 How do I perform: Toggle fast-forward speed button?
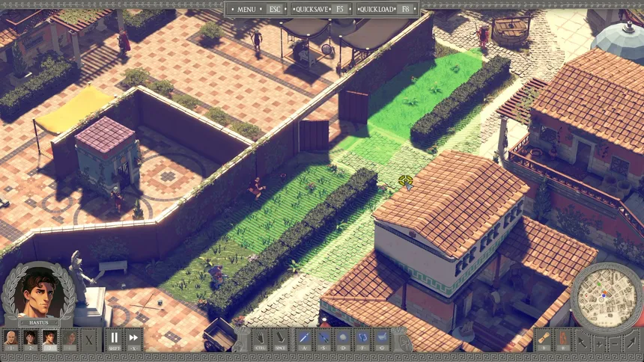133,340
